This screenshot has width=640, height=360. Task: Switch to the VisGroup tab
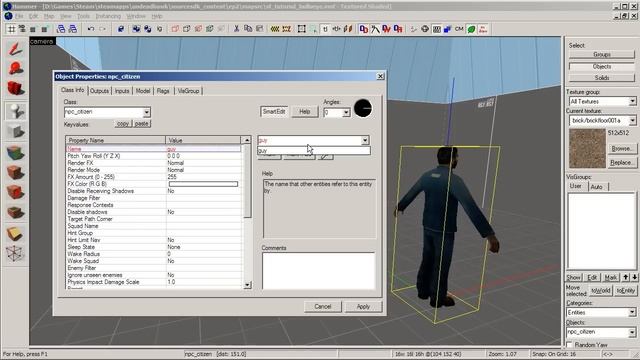pyautogui.click(x=188, y=91)
